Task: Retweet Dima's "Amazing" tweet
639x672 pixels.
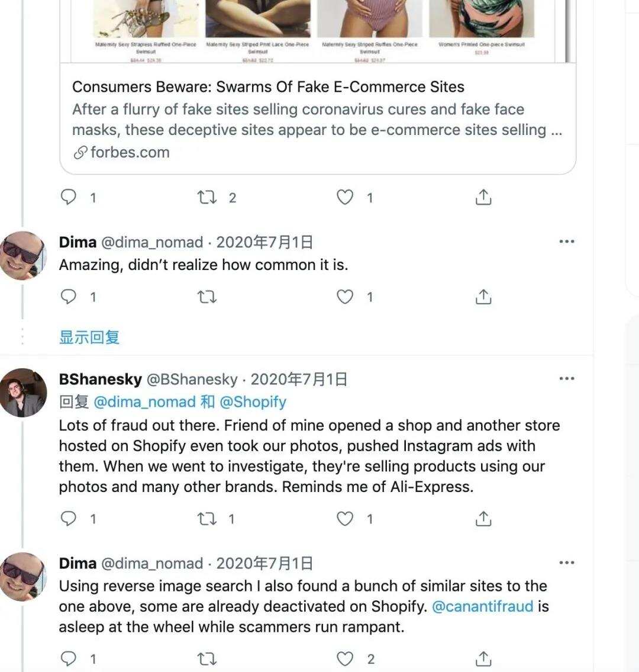Action: tap(206, 297)
